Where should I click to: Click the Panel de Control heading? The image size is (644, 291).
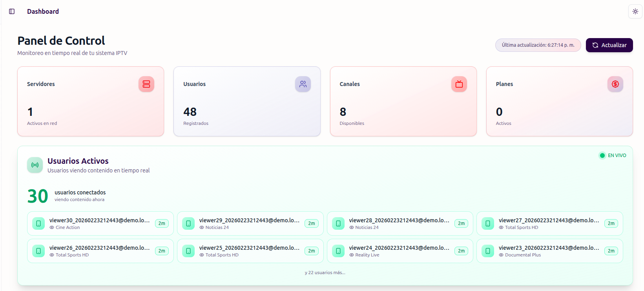point(61,40)
